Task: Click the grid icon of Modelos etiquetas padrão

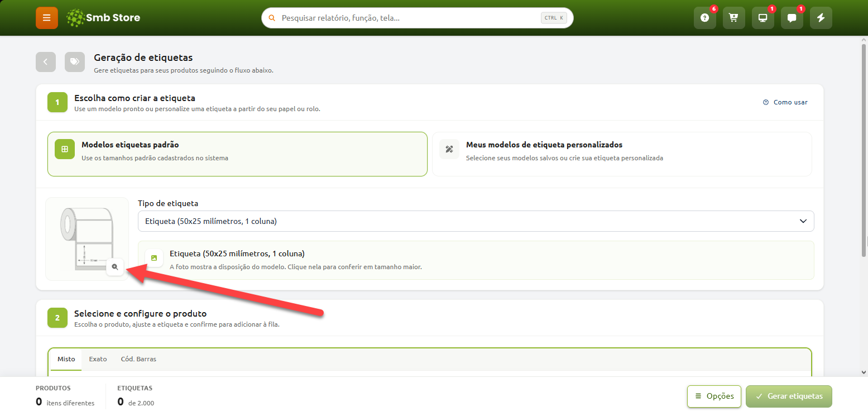Action: (65, 149)
